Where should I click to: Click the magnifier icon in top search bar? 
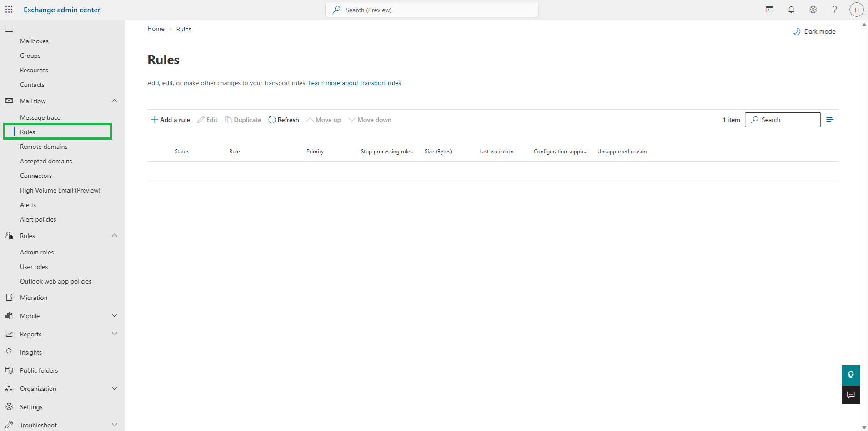[336, 10]
